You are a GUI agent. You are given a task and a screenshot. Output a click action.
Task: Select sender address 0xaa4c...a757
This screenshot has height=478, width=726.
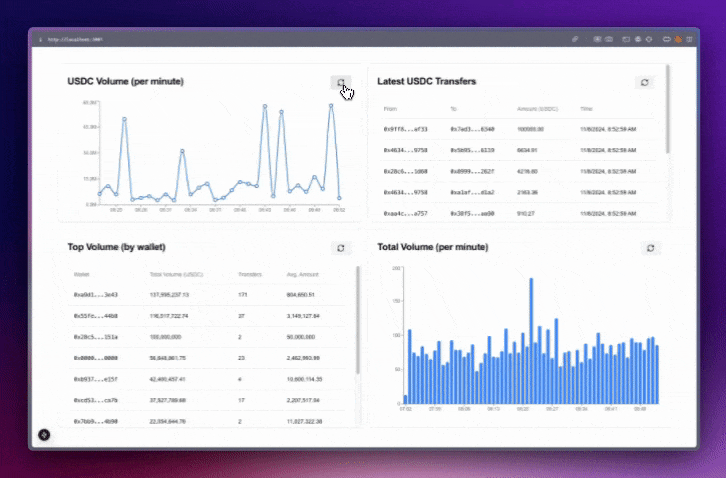click(406, 214)
